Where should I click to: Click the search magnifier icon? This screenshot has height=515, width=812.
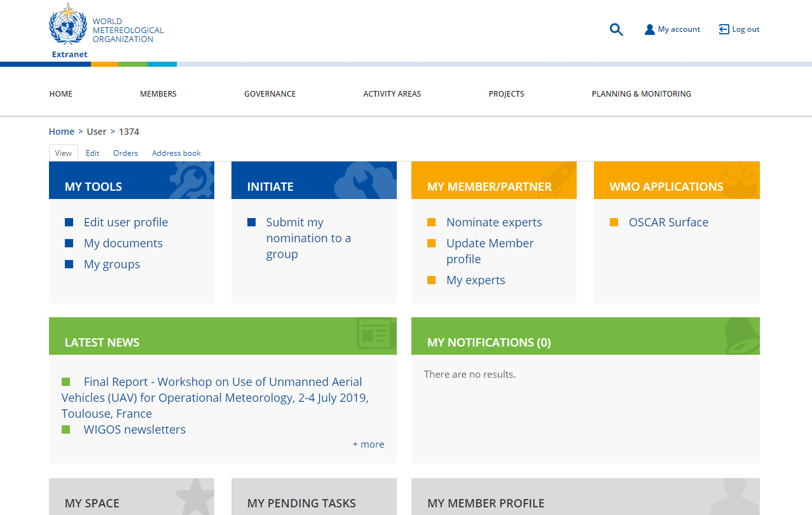[616, 29]
